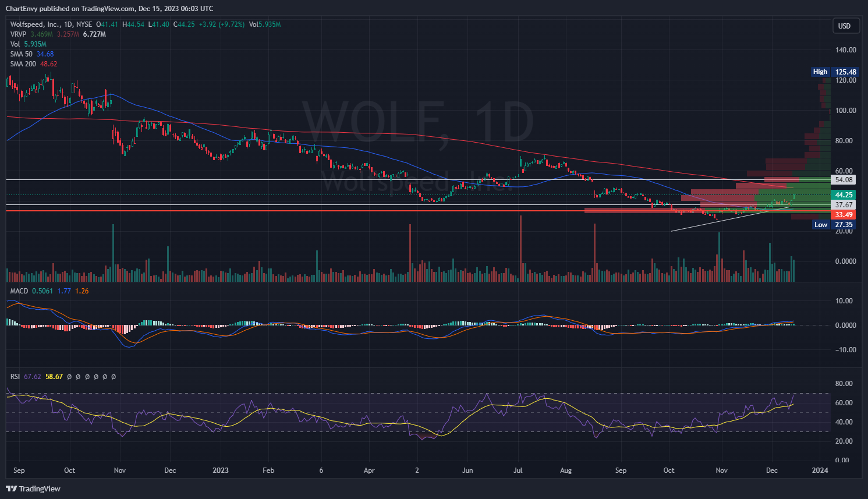Image resolution: width=868 pixels, height=499 pixels.
Task: Select the 54.08 horizontal line price label
Action: [844, 180]
